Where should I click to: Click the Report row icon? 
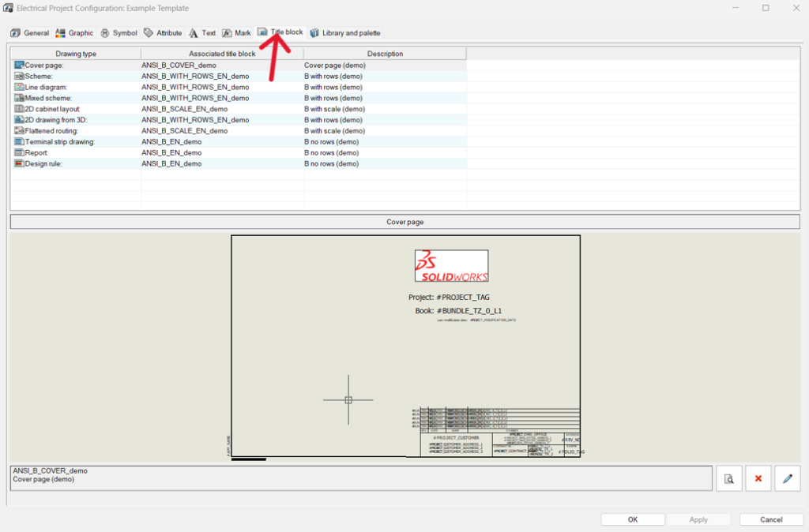coord(19,152)
